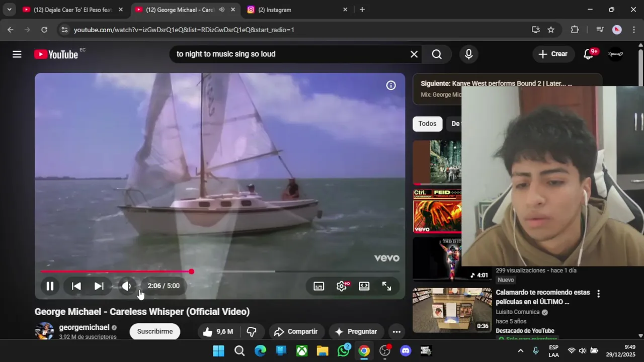Open the YouTube account avatar menu
Viewport: 644px width, 362px height.
(616, 54)
